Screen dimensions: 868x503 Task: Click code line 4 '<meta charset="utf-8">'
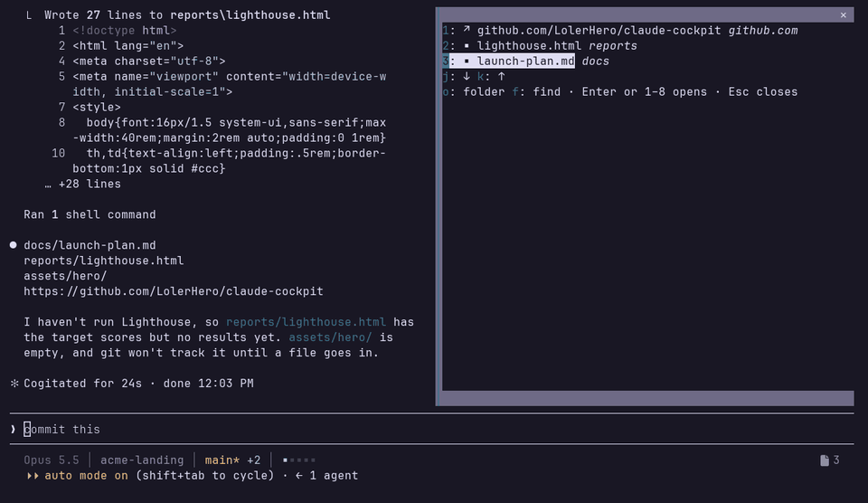[149, 61]
